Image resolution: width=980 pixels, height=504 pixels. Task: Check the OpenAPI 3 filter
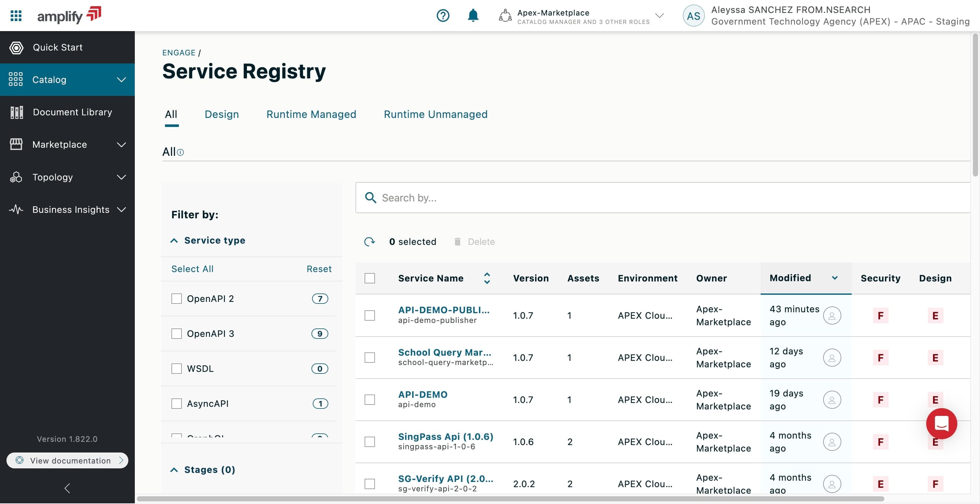click(x=177, y=334)
